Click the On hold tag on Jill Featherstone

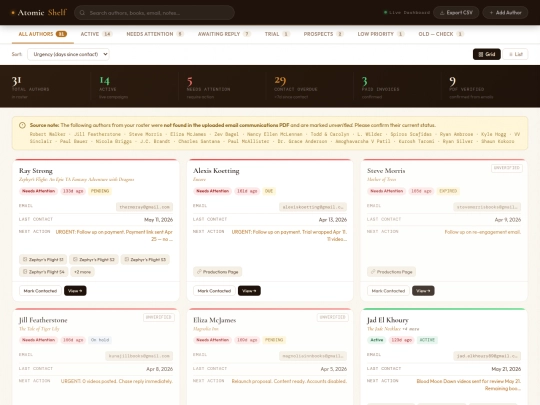[100, 340]
